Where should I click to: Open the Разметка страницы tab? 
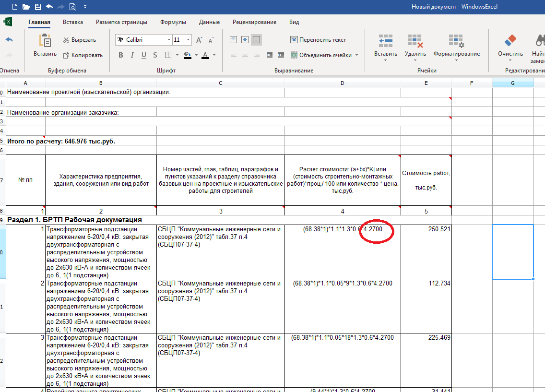click(x=121, y=22)
